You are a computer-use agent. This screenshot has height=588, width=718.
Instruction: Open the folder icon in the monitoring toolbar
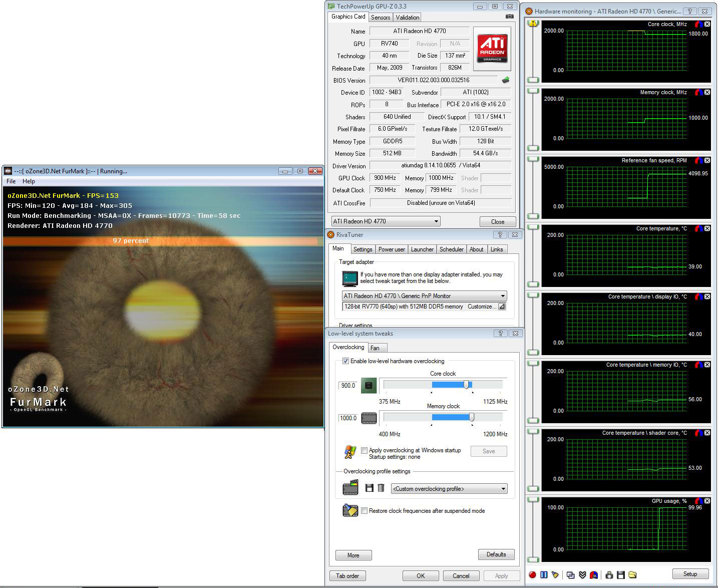[632, 574]
